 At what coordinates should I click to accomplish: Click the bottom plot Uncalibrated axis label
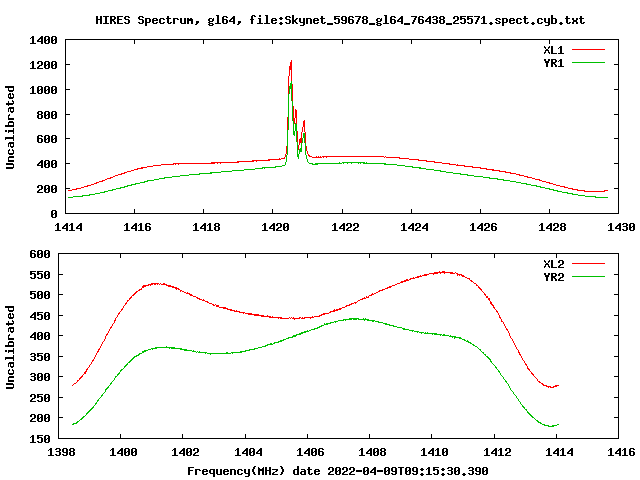click(x=10, y=347)
